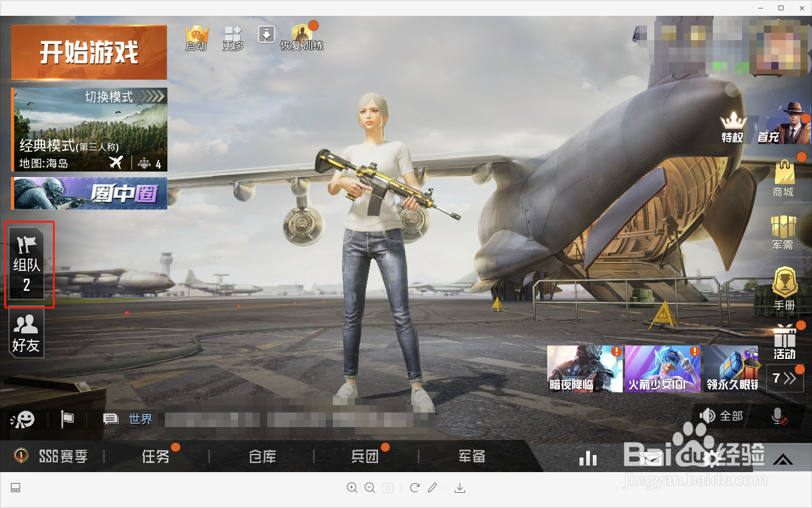
Task: Click the download arrow icon in top bar
Action: pyautogui.click(x=267, y=34)
